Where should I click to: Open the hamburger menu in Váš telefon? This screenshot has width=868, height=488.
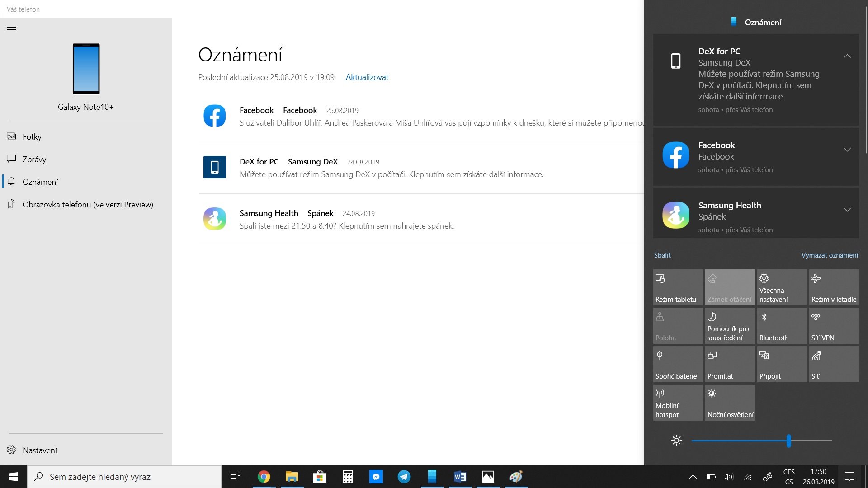coord(11,30)
